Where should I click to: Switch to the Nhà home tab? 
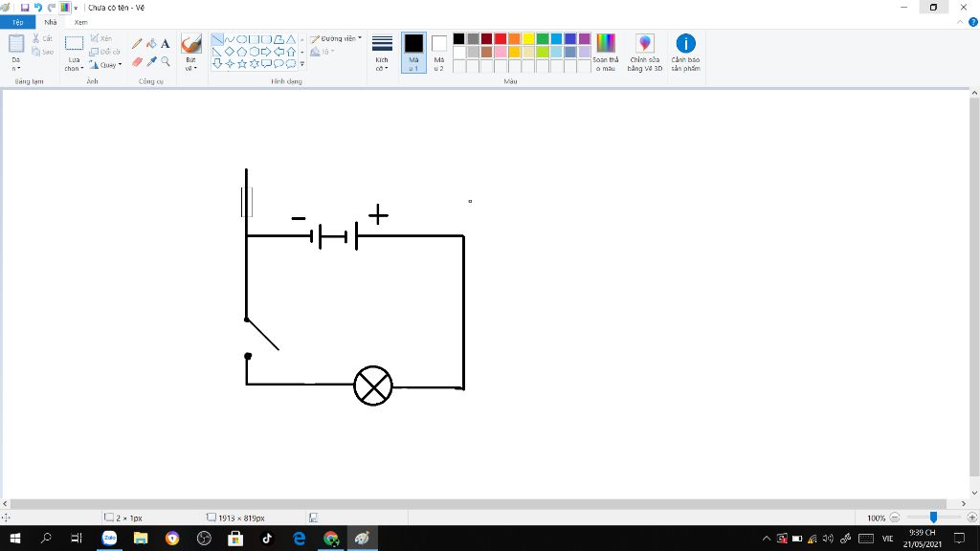click(51, 22)
